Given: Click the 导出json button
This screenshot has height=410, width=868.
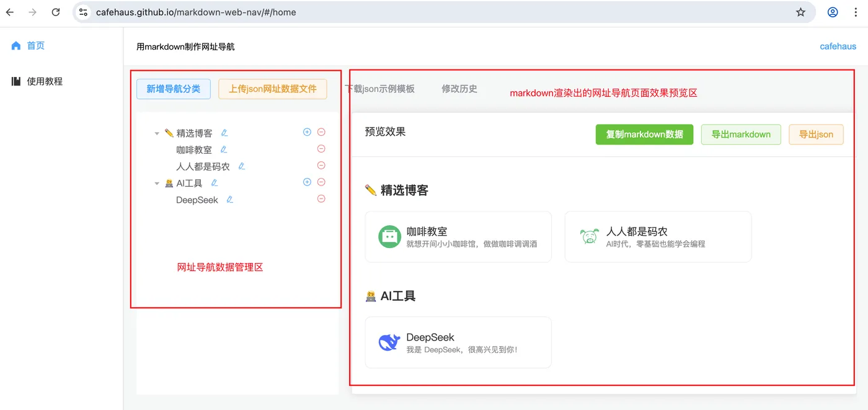Looking at the screenshot, I should [816, 135].
